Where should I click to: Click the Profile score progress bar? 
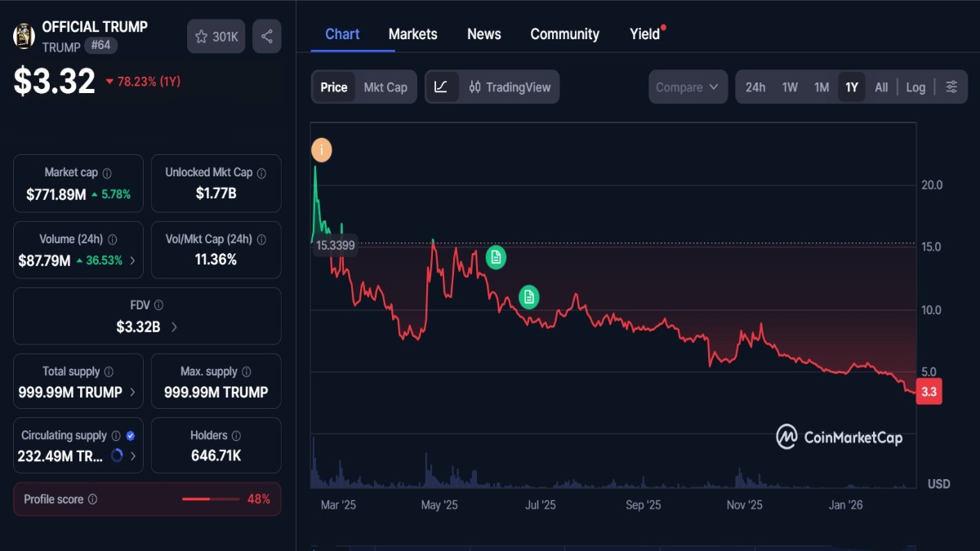(211, 499)
